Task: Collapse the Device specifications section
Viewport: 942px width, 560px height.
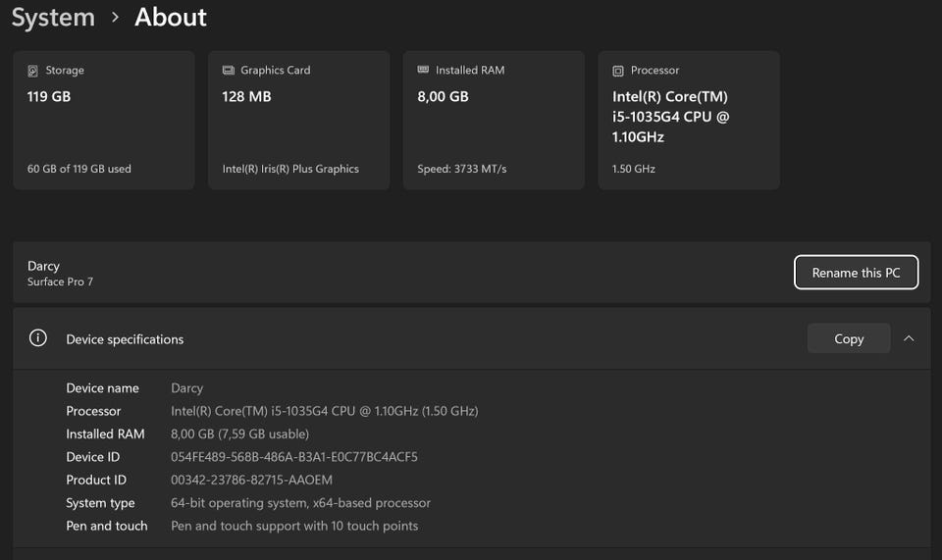Action: pyautogui.click(x=909, y=338)
